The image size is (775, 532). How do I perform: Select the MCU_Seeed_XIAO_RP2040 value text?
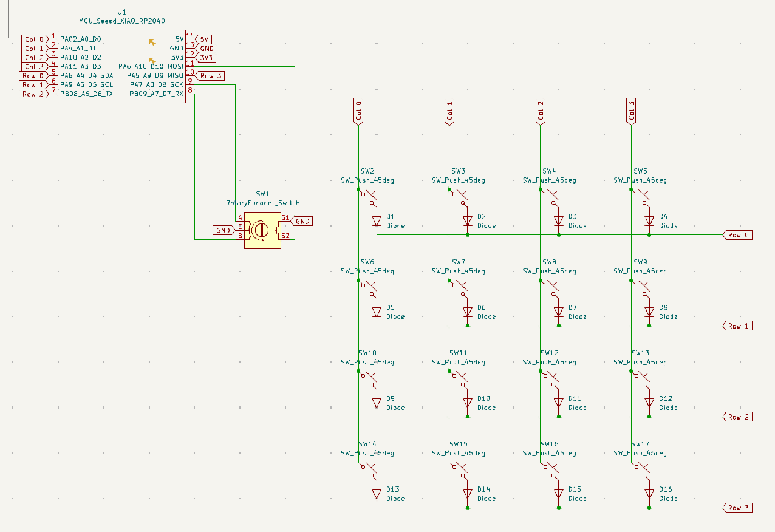[121, 21]
